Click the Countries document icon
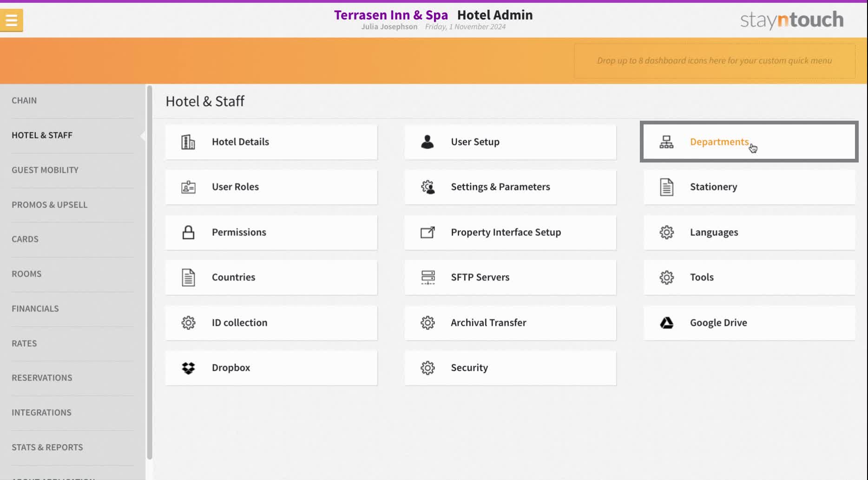Viewport: 868px width, 480px height. coord(188,278)
